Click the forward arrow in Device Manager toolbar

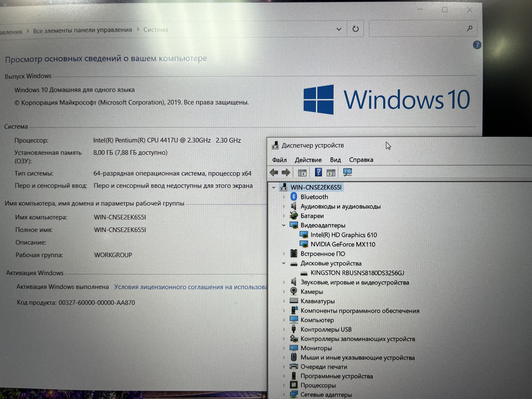(286, 172)
